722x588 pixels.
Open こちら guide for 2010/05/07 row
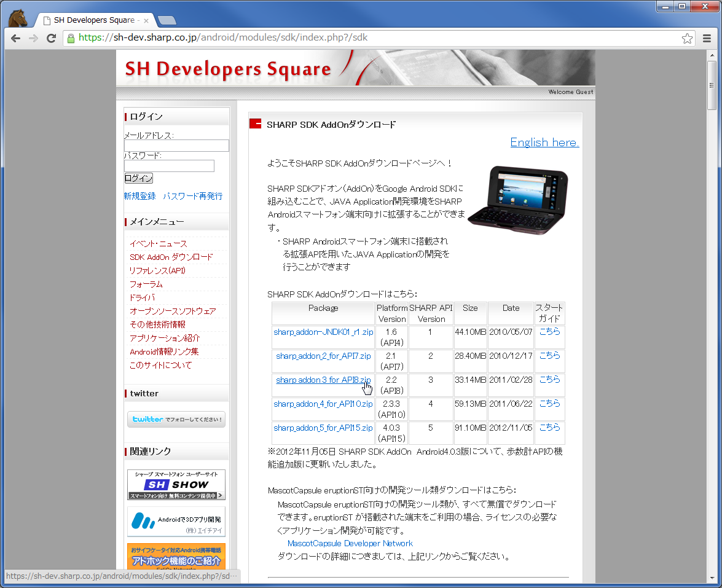550,332
